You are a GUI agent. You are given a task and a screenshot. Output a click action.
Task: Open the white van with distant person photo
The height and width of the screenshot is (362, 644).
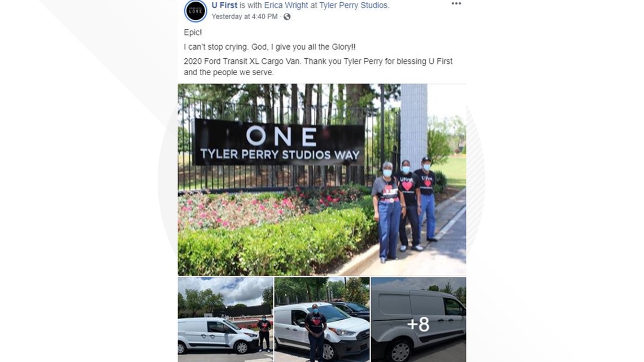pos(225,319)
